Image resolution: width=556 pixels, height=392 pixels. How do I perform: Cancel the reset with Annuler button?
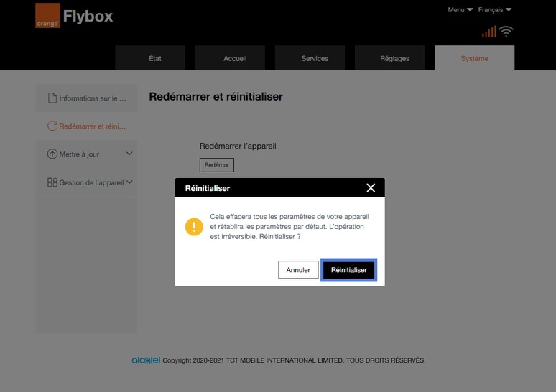[x=298, y=270]
